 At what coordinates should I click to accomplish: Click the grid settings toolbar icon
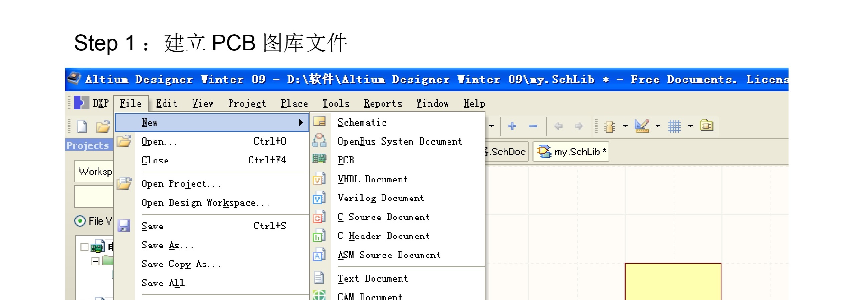[675, 126]
